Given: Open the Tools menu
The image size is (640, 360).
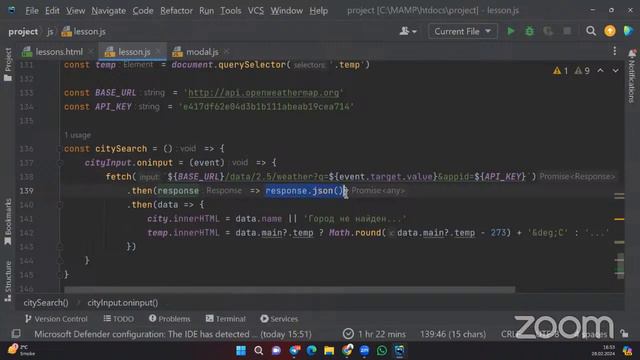Looking at the screenshot, I should [x=231, y=11].
